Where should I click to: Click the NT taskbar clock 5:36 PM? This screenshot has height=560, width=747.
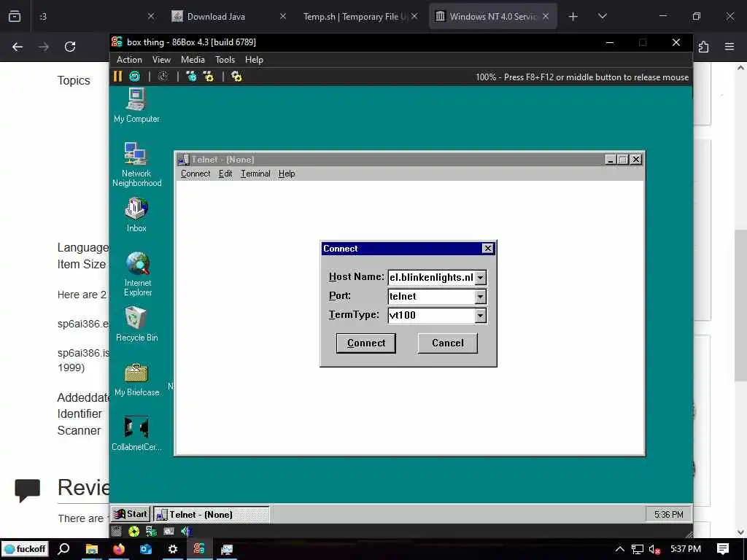[668, 515]
